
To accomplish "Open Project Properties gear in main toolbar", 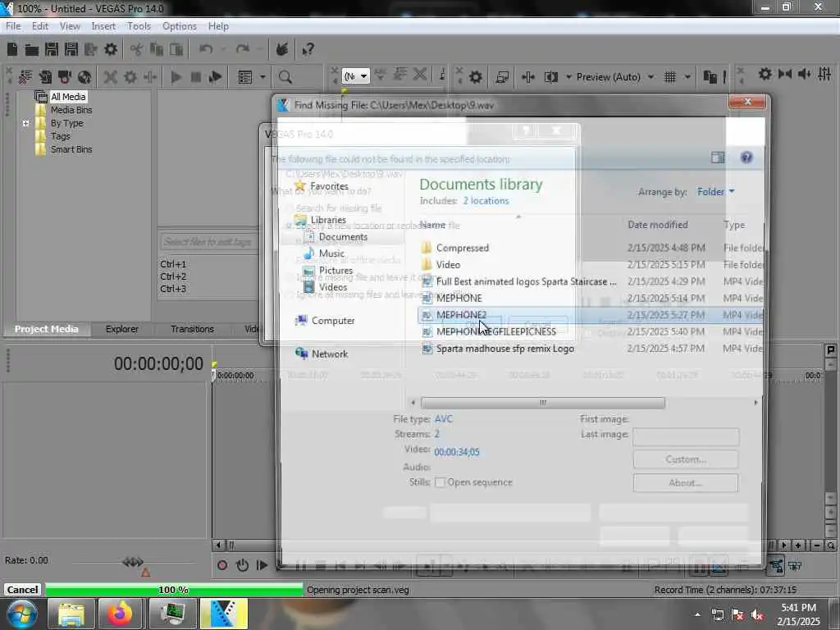I will [x=111, y=50].
